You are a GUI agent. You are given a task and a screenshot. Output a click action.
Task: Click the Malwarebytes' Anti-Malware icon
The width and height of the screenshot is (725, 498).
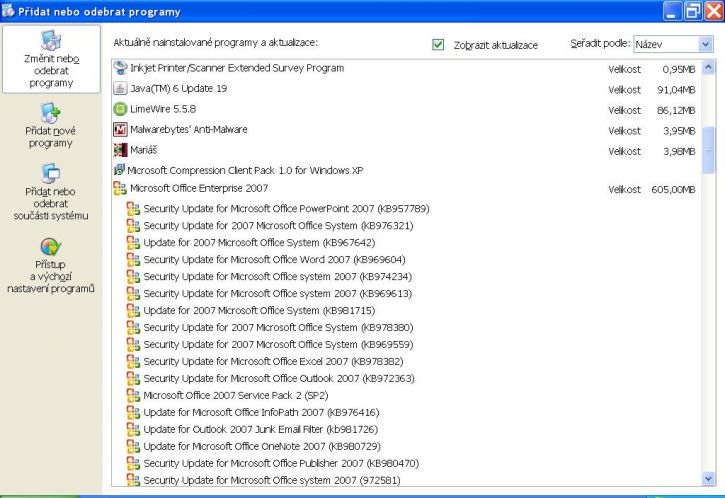120,129
